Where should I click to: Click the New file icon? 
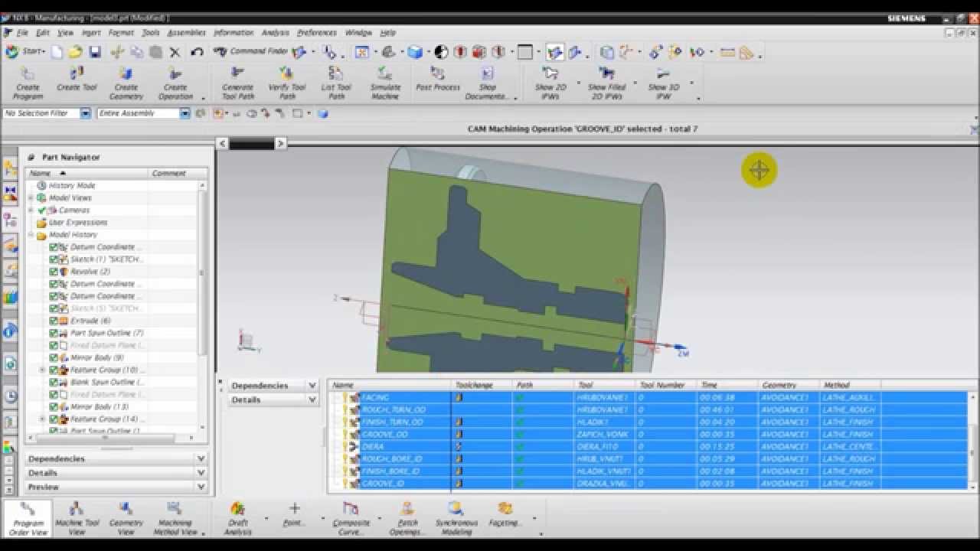pyautogui.click(x=57, y=52)
